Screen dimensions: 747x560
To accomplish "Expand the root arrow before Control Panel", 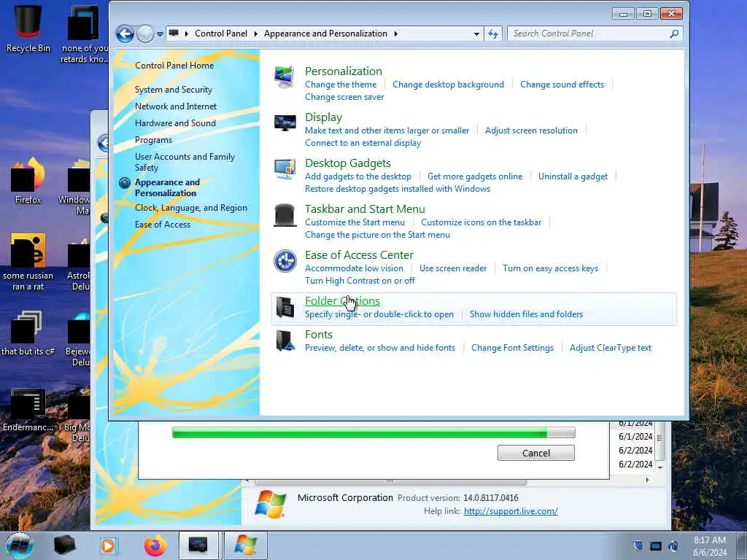I will point(186,34).
